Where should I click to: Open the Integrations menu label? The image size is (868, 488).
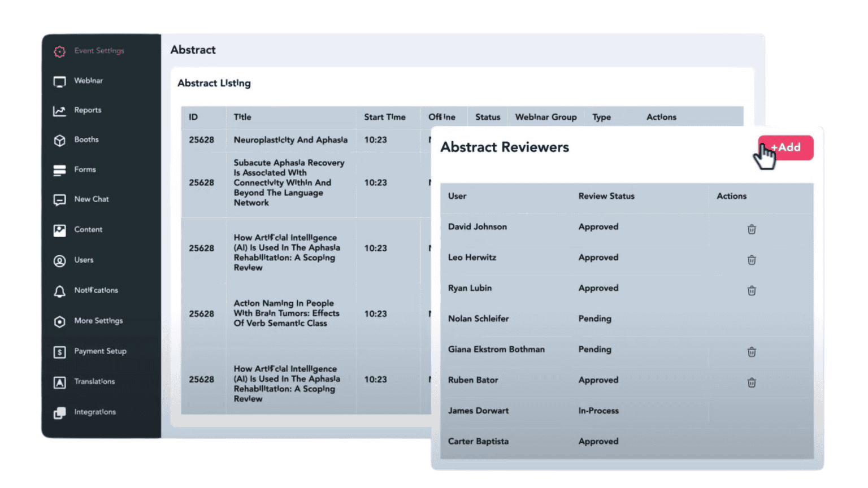coord(95,412)
